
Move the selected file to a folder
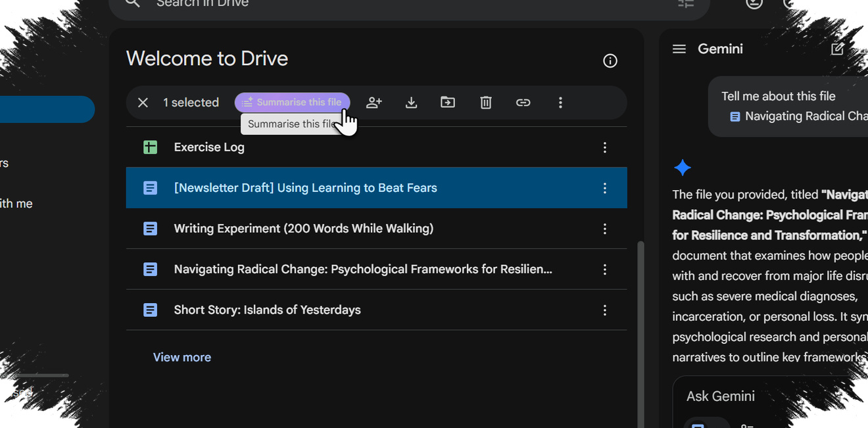coord(448,103)
